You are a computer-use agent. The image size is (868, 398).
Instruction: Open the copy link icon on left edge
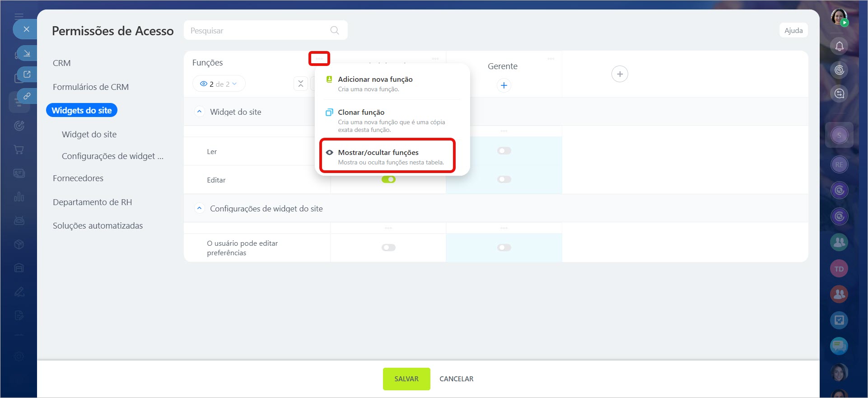coord(27,96)
